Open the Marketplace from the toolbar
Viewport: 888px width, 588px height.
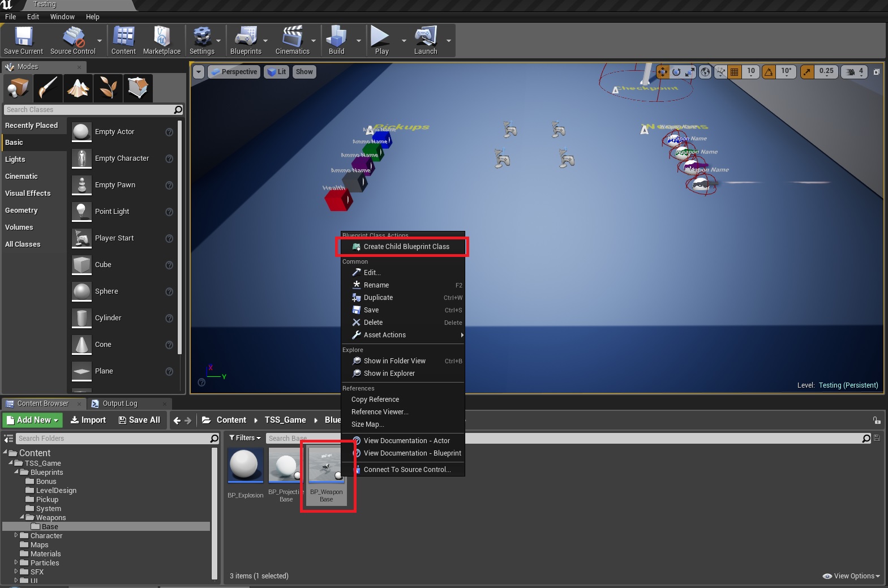[x=162, y=41]
